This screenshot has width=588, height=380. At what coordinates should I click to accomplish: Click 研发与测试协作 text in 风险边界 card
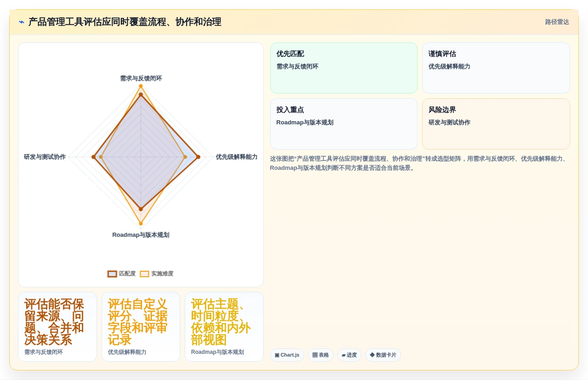[449, 123]
